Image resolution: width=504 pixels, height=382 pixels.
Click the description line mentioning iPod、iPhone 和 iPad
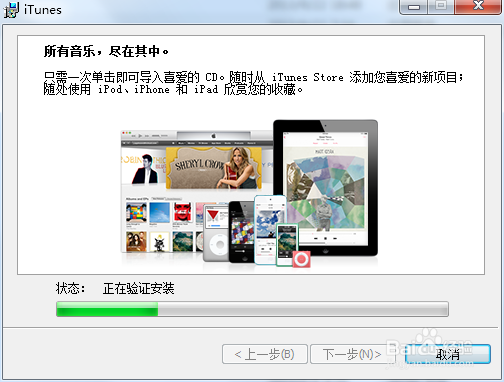click(173, 89)
